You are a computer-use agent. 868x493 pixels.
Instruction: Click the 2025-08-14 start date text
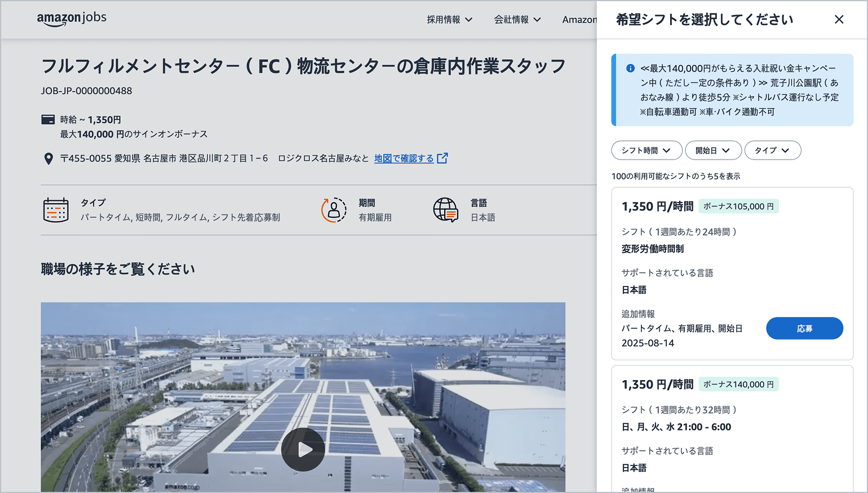tap(648, 343)
